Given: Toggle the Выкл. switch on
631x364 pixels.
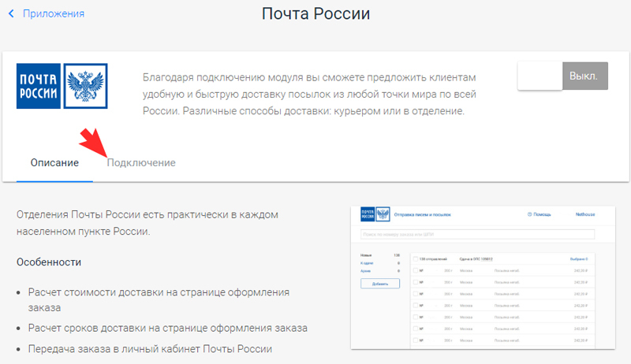Looking at the screenshot, I should tap(562, 76).
